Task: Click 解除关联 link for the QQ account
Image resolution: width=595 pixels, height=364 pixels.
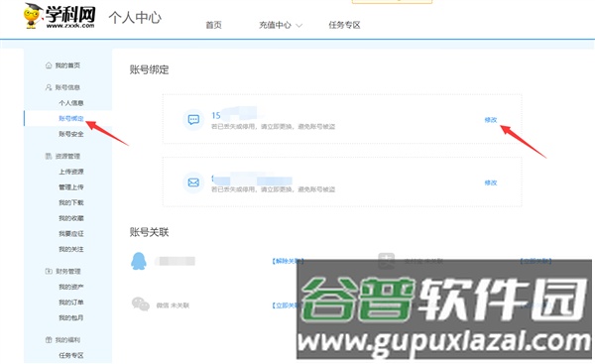Action: pos(288,261)
